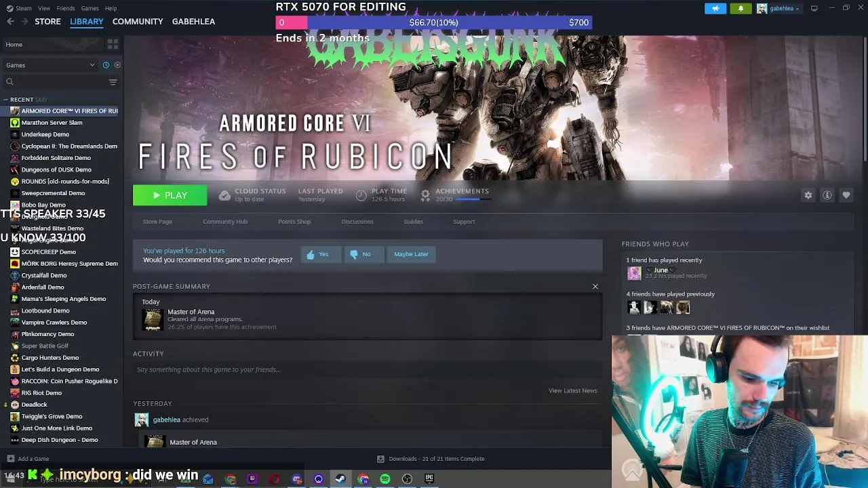Click the Add a Game plus icon
Screen dimensions: 868x488
click(x=9, y=459)
